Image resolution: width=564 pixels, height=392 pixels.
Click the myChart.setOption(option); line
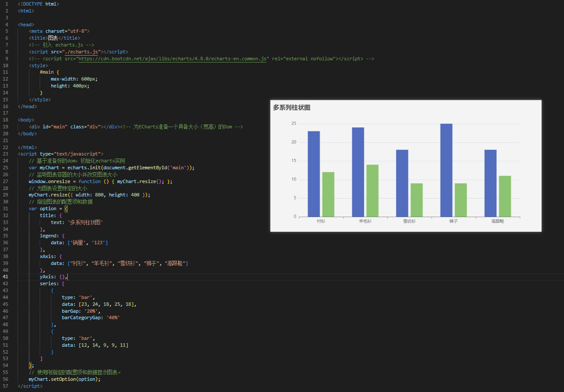65,379
